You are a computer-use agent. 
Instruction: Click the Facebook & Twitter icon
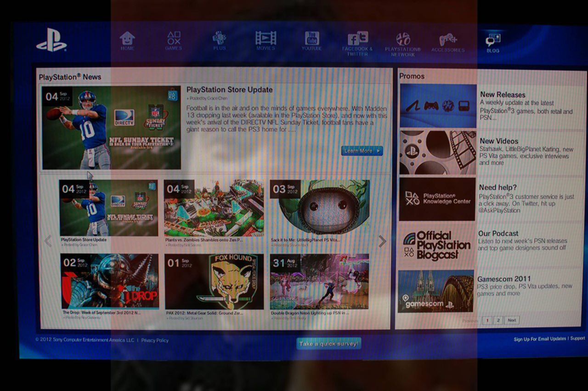(x=357, y=38)
